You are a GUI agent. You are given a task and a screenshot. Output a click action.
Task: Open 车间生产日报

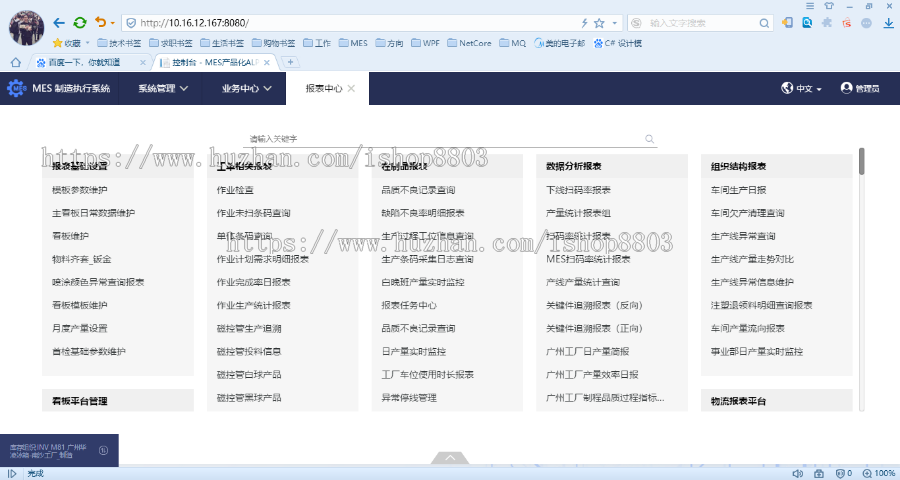coord(739,190)
